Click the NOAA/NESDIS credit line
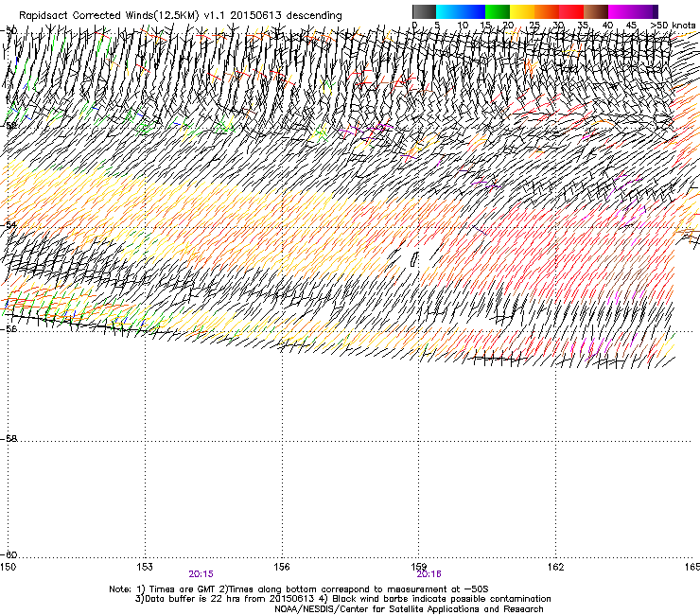 tap(409, 609)
